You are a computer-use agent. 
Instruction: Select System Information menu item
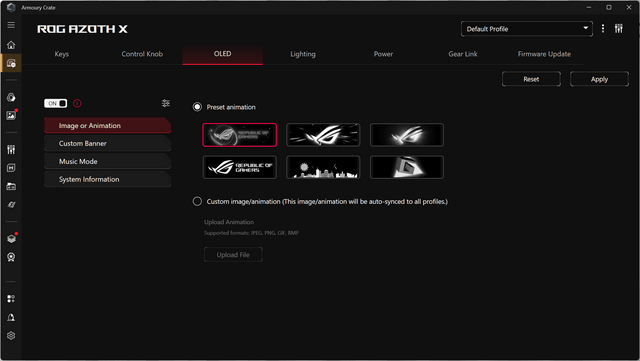(x=107, y=179)
